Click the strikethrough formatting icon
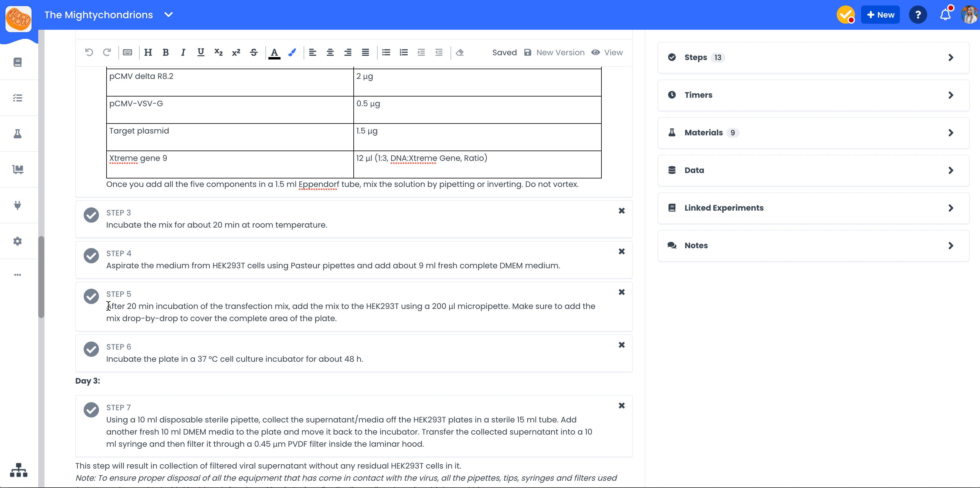The height and width of the screenshot is (488, 980). coord(254,53)
